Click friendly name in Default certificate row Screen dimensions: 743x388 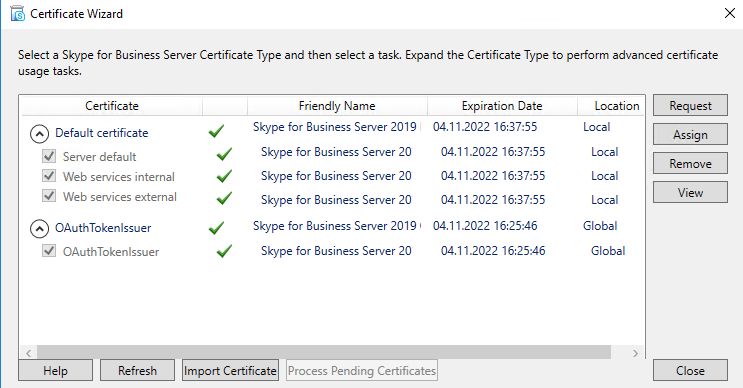tap(336, 127)
